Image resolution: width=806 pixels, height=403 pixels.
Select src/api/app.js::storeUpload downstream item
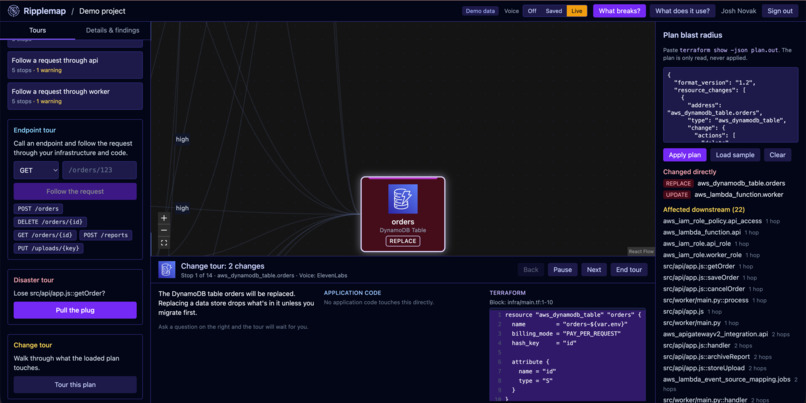704,368
